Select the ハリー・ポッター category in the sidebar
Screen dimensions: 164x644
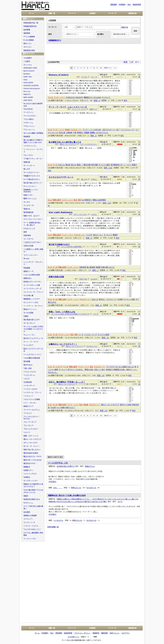click(30, 403)
